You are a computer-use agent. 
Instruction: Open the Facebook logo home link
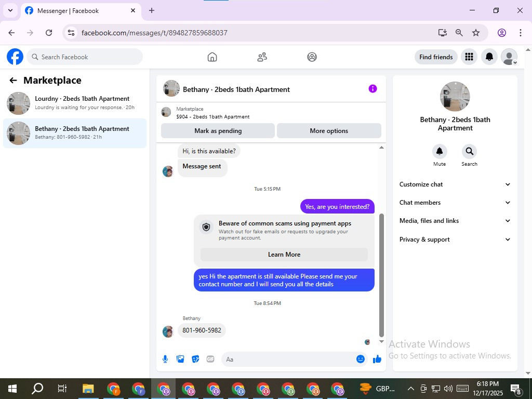15,57
